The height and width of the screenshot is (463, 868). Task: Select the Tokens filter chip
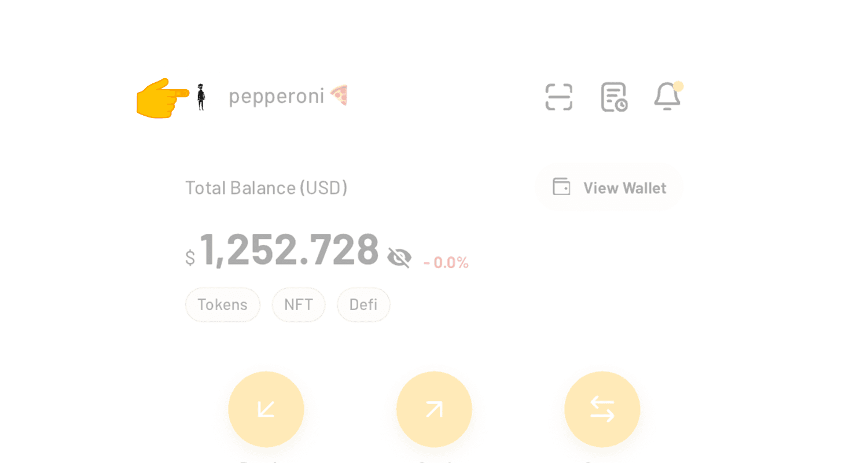(x=223, y=304)
